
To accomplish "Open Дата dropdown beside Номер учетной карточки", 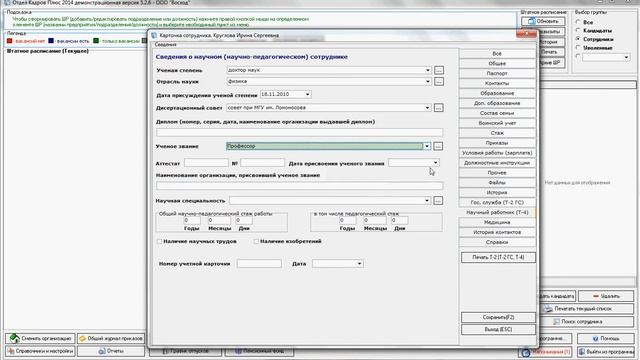I will point(359,264).
